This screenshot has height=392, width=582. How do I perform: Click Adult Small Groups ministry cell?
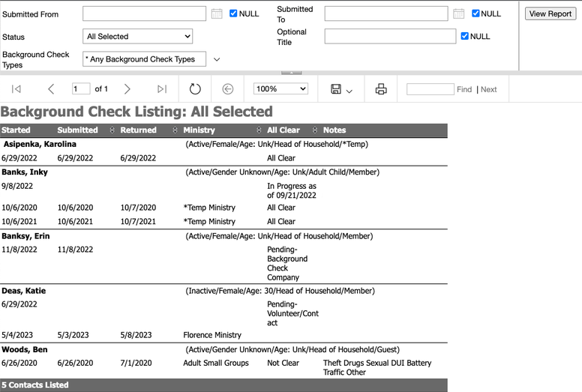point(216,363)
